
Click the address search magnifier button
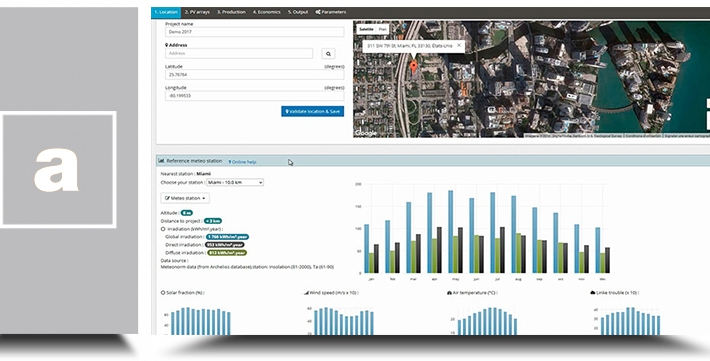point(328,53)
